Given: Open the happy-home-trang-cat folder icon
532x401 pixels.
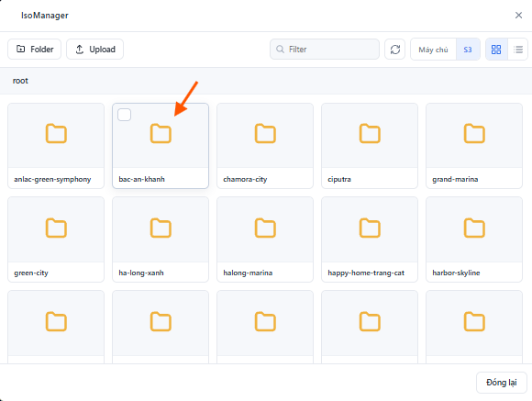Looking at the screenshot, I should (x=370, y=228).
